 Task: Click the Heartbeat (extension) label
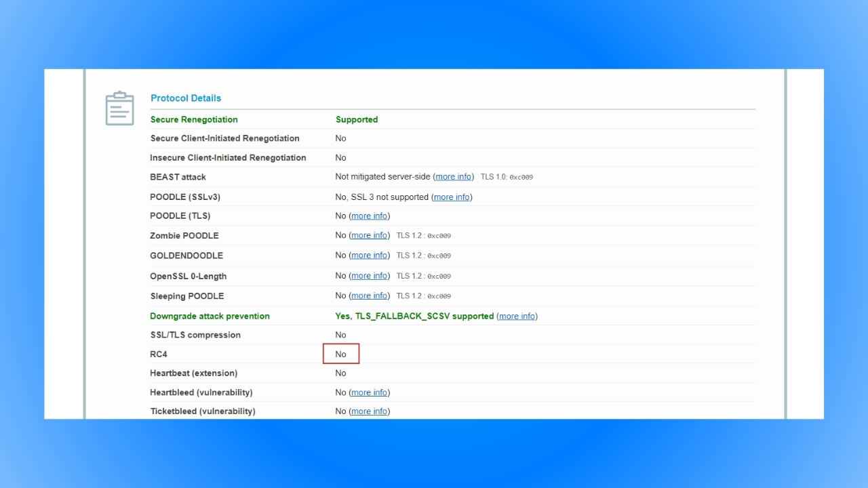click(194, 373)
